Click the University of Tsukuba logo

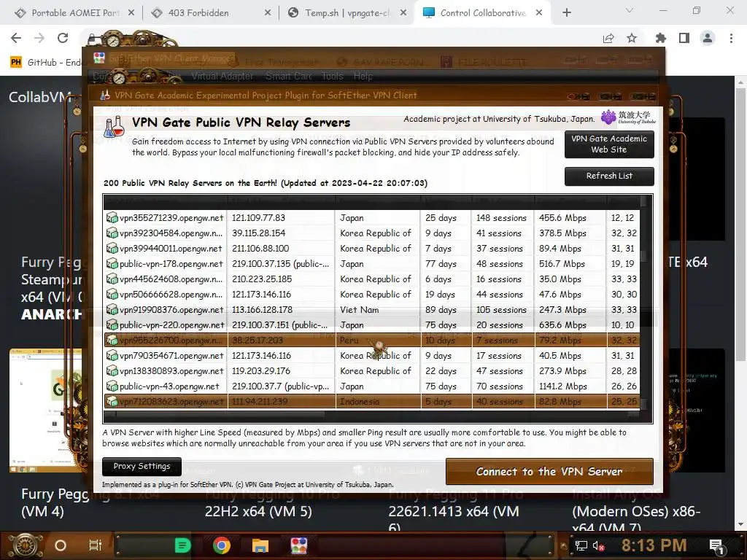[x=628, y=117]
